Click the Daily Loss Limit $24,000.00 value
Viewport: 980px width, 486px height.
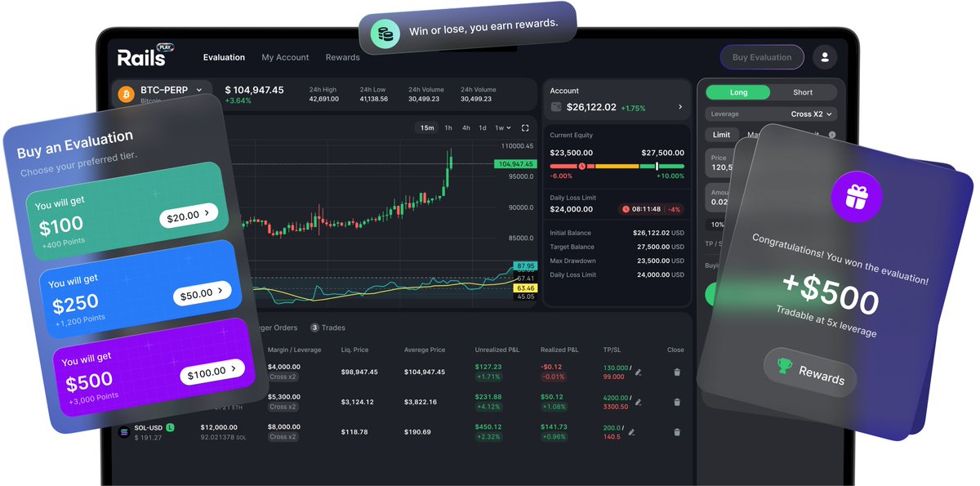click(x=572, y=209)
